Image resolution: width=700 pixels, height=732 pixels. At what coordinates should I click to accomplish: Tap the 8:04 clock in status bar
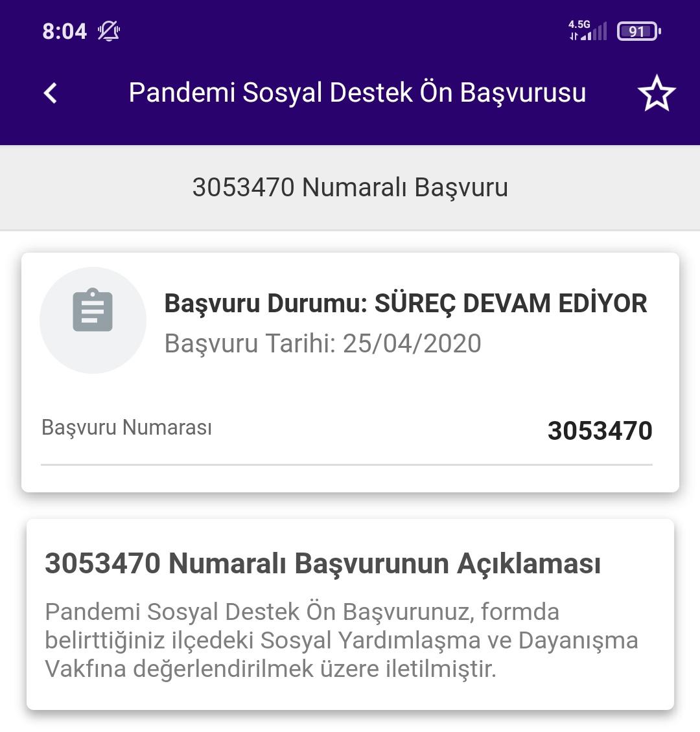point(64,32)
